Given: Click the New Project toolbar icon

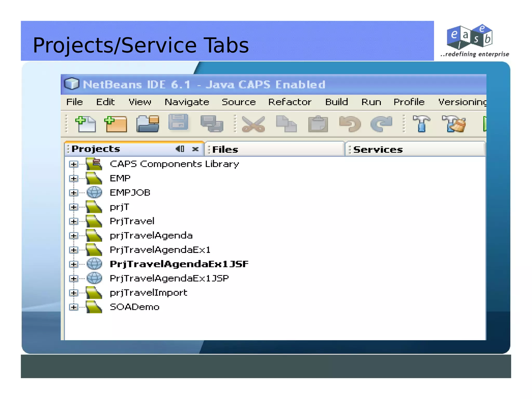Looking at the screenshot, I should pos(116,124).
